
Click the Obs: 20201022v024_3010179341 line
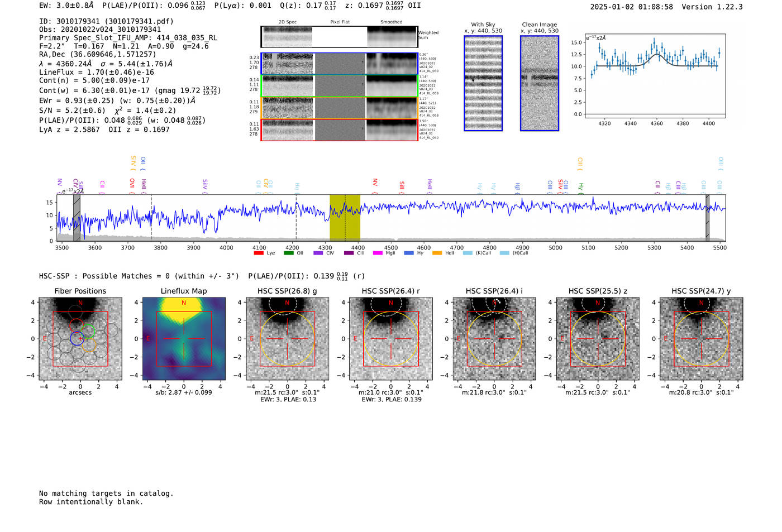pos(100,30)
